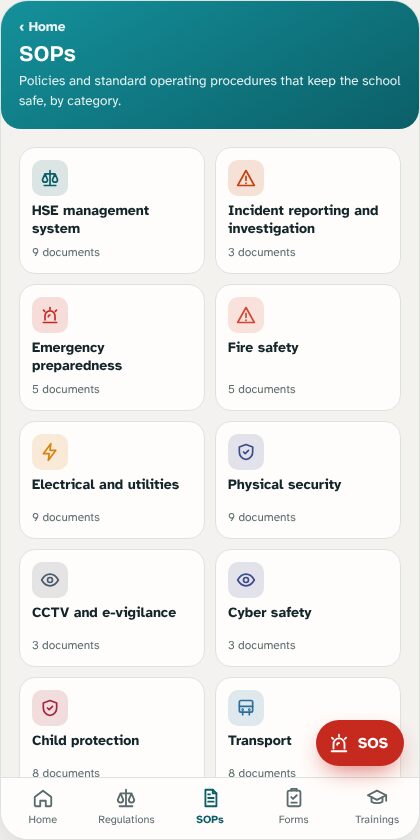Image resolution: width=420 pixels, height=840 pixels.
Task: Open the Forms tab
Action: (294, 806)
